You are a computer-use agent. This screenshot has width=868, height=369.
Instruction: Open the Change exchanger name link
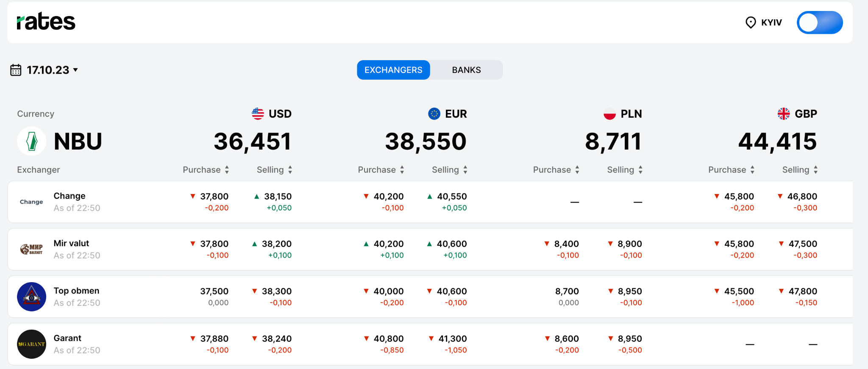tap(70, 196)
